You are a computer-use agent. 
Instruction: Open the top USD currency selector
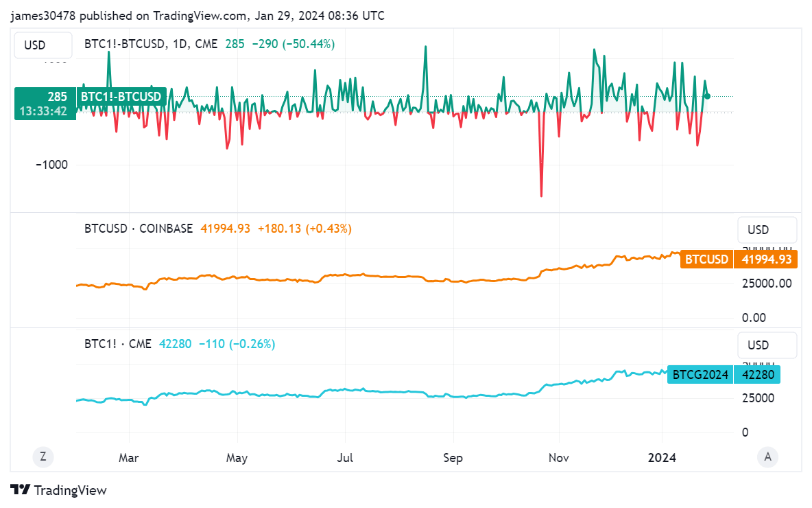(43, 45)
